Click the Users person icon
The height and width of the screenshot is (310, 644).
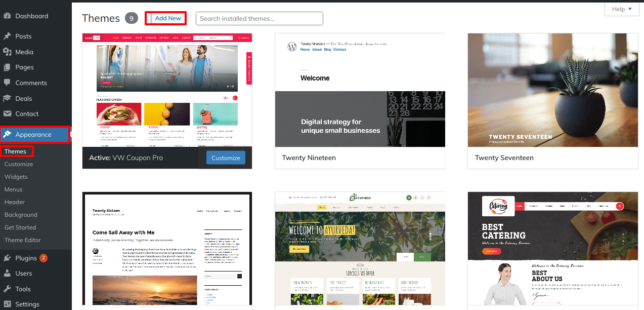coord(7,274)
